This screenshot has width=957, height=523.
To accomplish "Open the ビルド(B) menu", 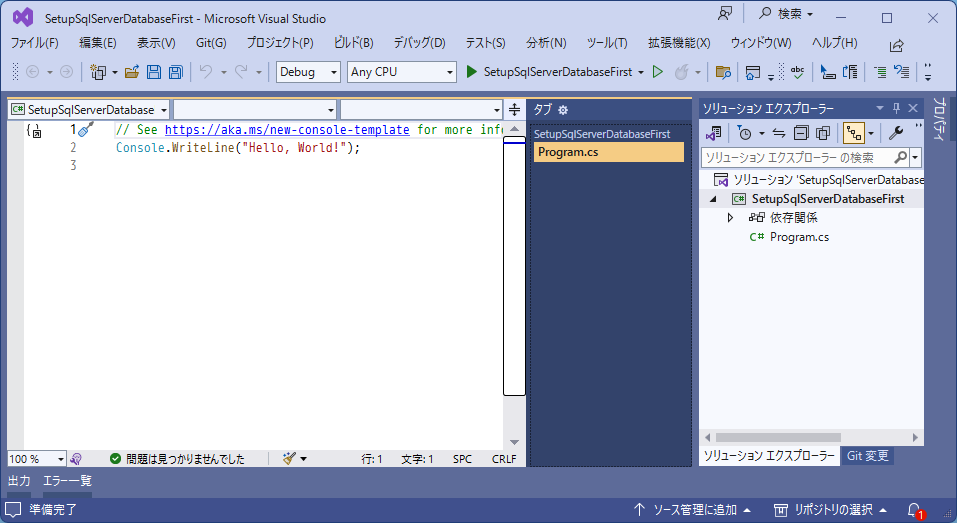I will coord(353,43).
